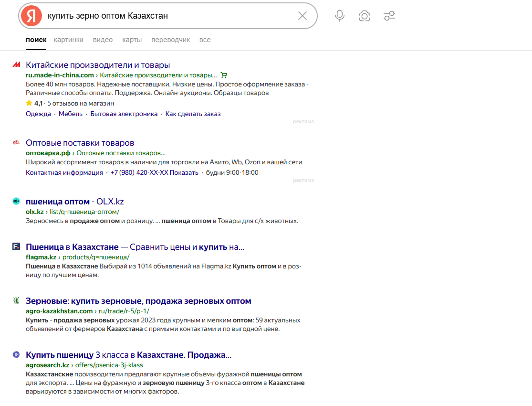
Task: Click agro-kazakhstan wheat favicon icon
Action: pos(16,300)
